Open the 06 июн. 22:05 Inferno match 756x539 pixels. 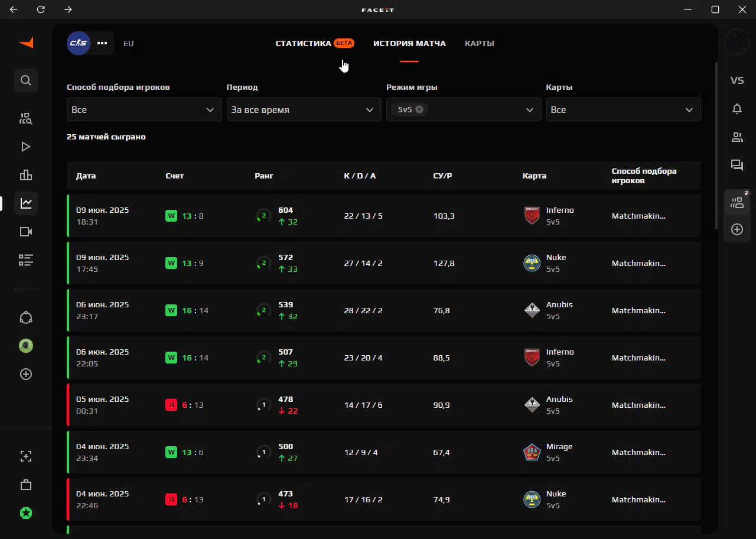[x=384, y=358]
